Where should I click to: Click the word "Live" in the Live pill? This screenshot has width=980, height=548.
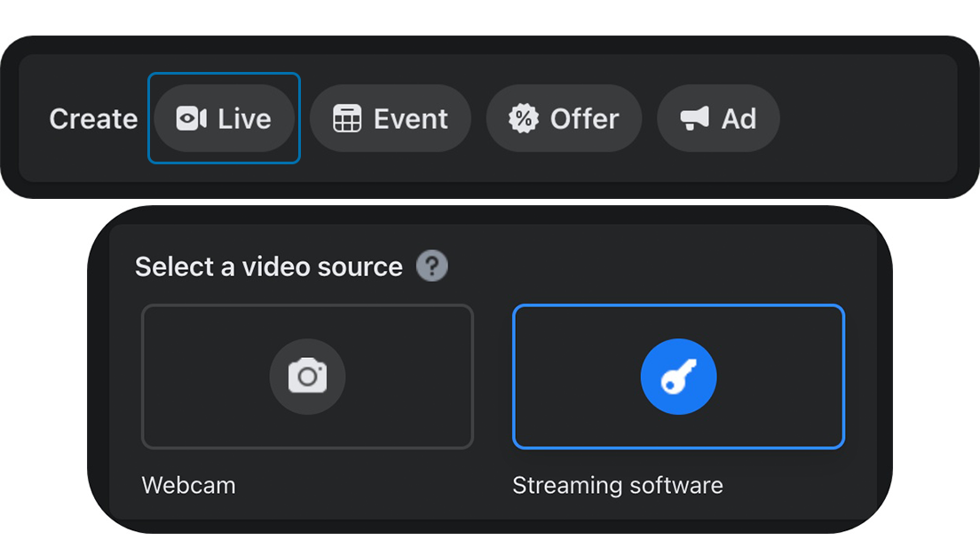(244, 119)
